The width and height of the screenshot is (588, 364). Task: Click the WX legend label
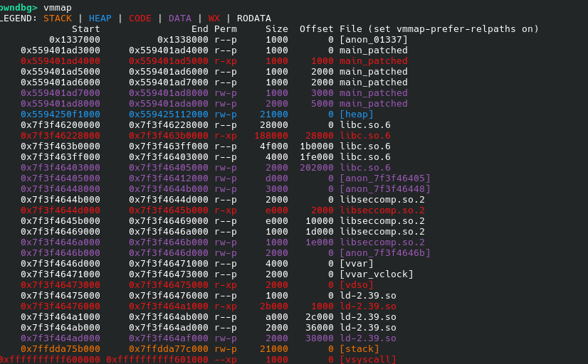pos(214,18)
